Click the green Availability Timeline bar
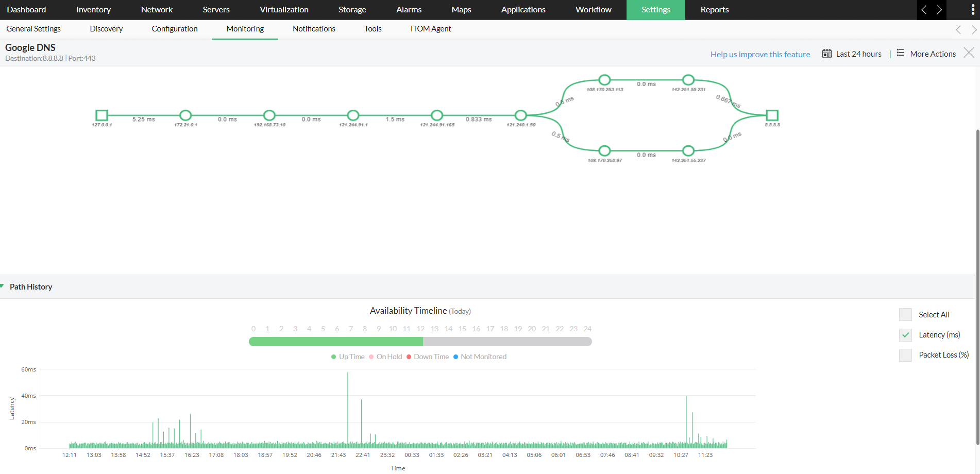The width and height of the screenshot is (980, 474). [x=335, y=341]
